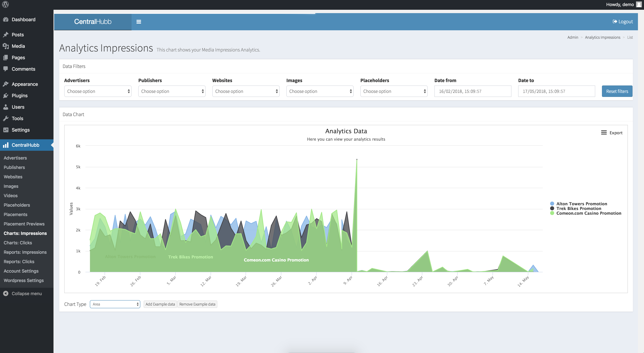This screenshot has width=644, height=353.
Task: Click the Date to input field
Action: coord(557,91)
